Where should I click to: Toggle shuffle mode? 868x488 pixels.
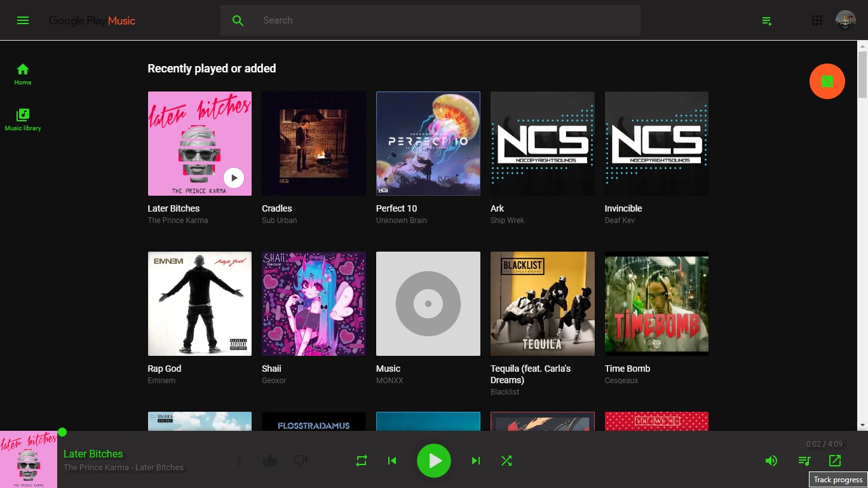506,461
